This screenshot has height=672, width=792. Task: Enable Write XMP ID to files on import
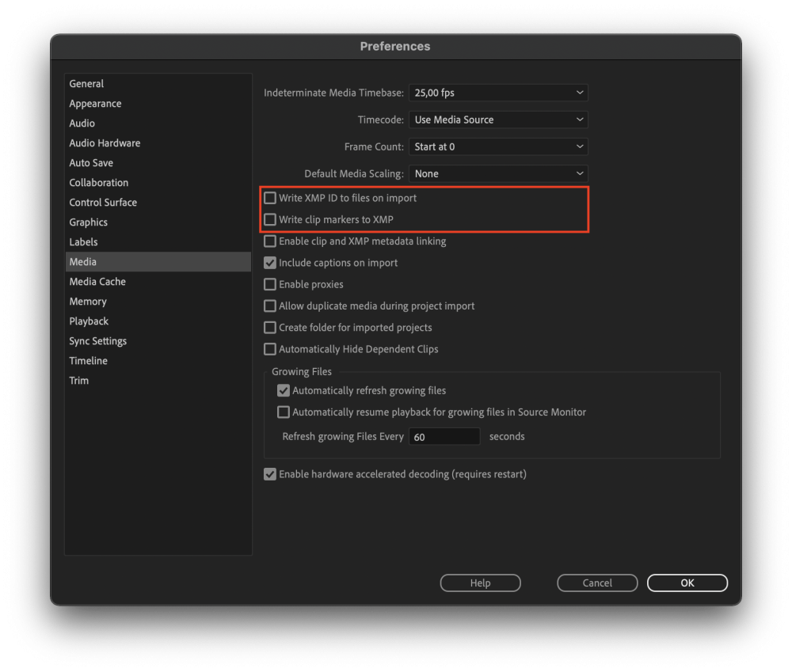[x=271, y=198]
